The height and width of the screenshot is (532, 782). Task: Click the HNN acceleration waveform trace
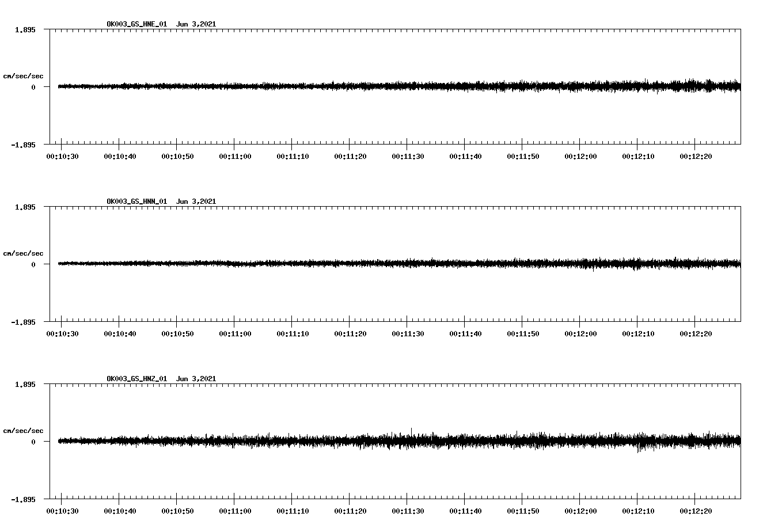pos(399,264)
